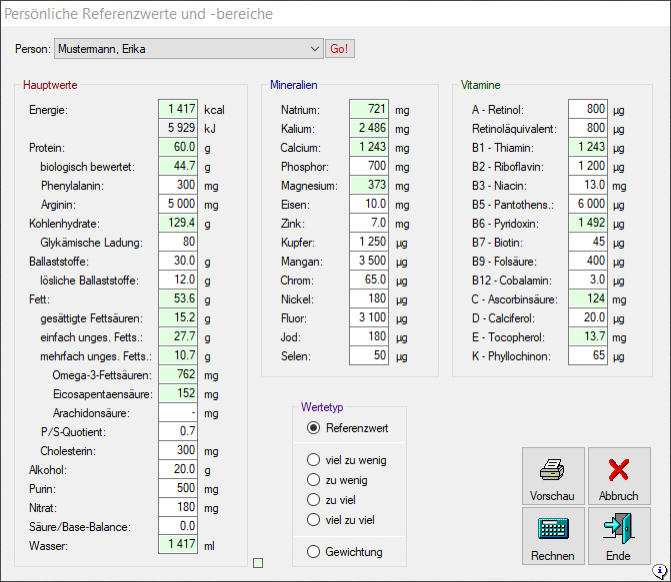Click the Ende exit door button
This screenshot has height=582, width=671.
(x=618, y=536)
